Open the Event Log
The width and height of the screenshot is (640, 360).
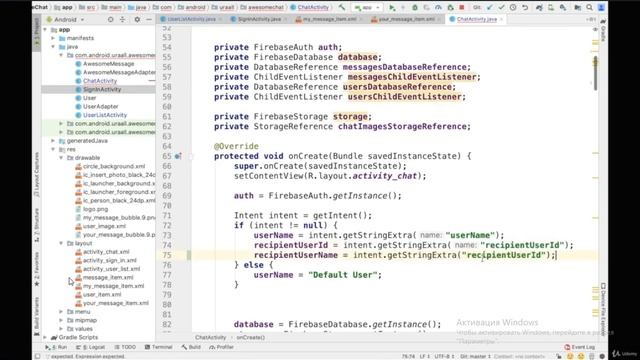pos(580,347)
